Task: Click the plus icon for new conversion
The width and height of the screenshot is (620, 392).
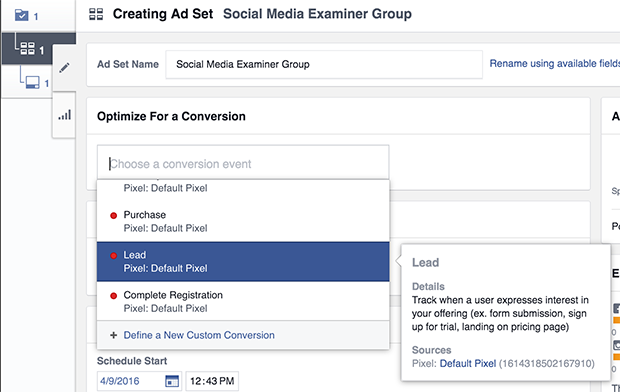Action: (113, 335)
